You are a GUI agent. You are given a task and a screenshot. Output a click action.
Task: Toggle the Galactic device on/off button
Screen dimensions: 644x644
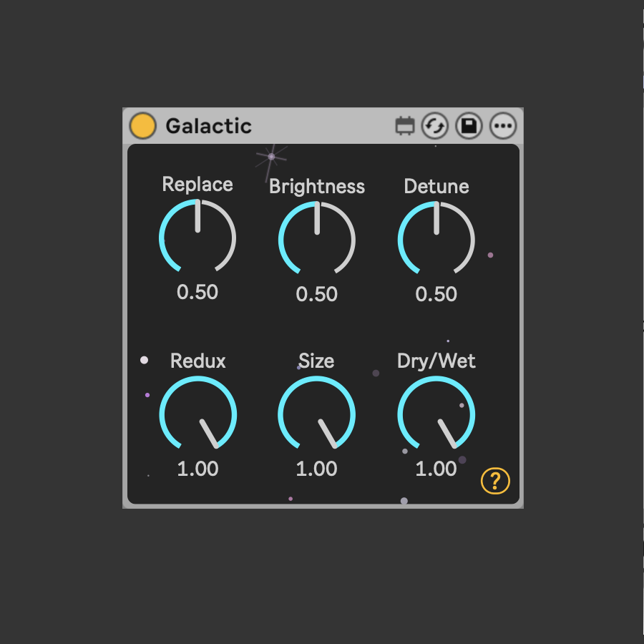[x=142, y=126]
